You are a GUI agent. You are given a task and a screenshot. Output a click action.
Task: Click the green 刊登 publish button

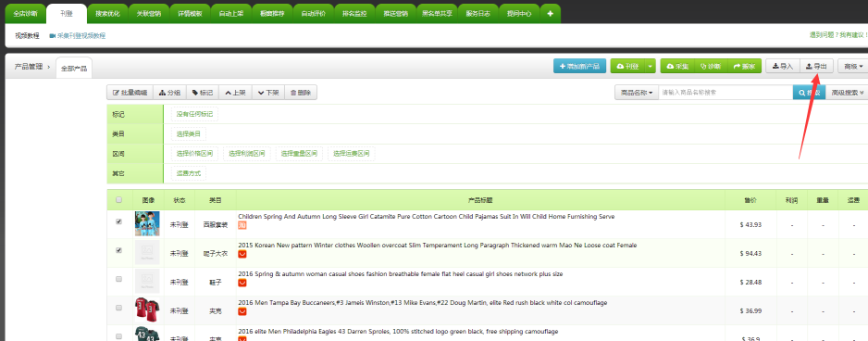tap(627, 66)
